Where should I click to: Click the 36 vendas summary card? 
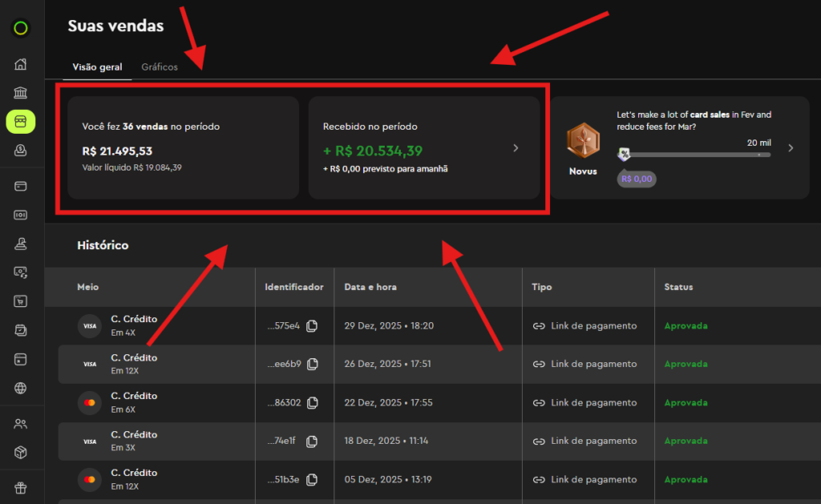183,147
